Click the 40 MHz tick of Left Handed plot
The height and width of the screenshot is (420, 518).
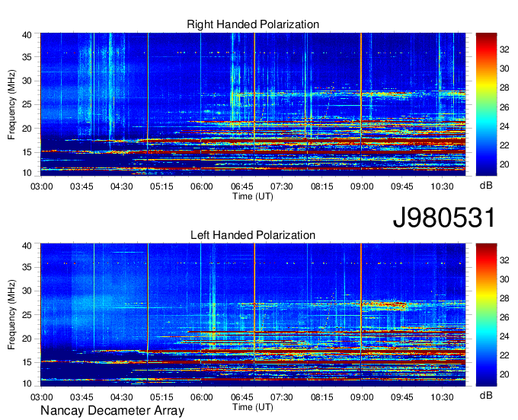[x=27, y=246]
